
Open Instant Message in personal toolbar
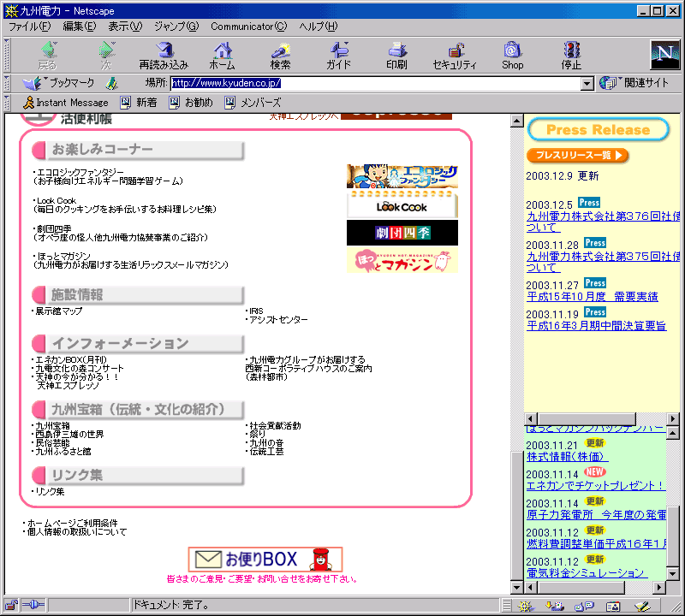coord(66,103)
